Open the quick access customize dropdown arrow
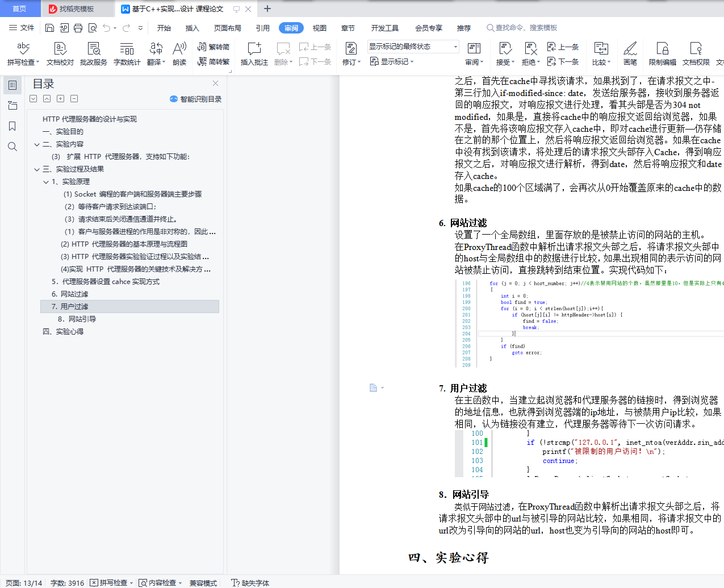The width and height of the screenshot is (724, 588). point(140,28)
